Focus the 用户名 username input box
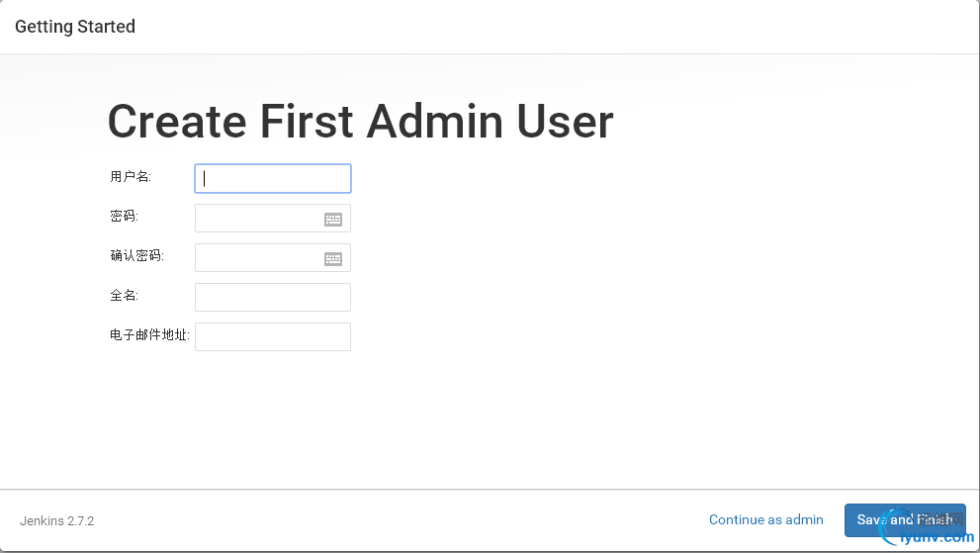Screen dimensions: 980x553 coord(273,178)
